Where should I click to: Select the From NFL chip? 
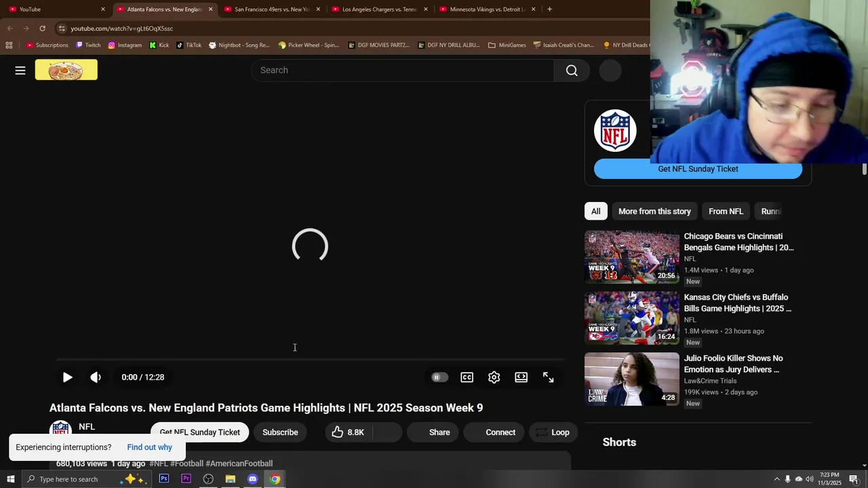[x=726, y=211]
